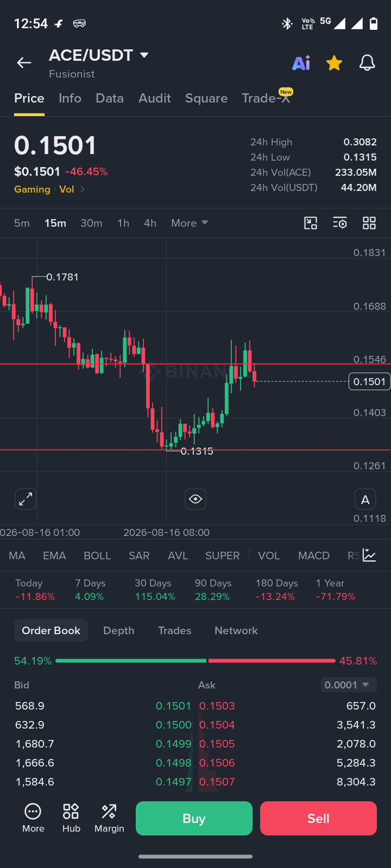Switch to the Depth tab
391x868 pixels.
tap(119, 630)
